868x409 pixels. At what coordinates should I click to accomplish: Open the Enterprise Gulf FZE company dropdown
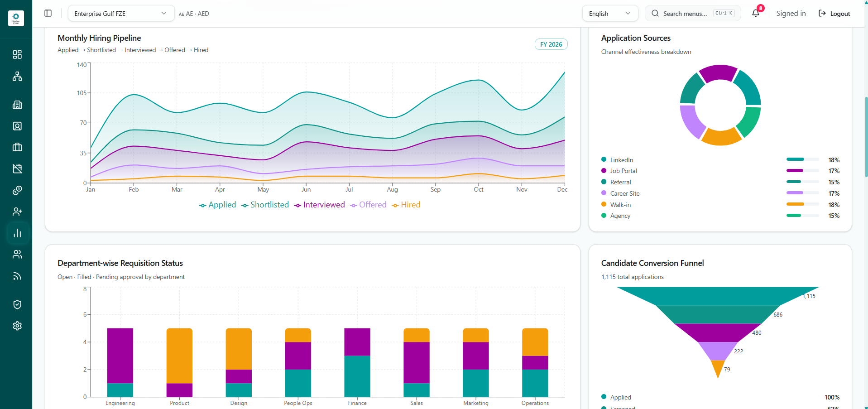(121, 13)
